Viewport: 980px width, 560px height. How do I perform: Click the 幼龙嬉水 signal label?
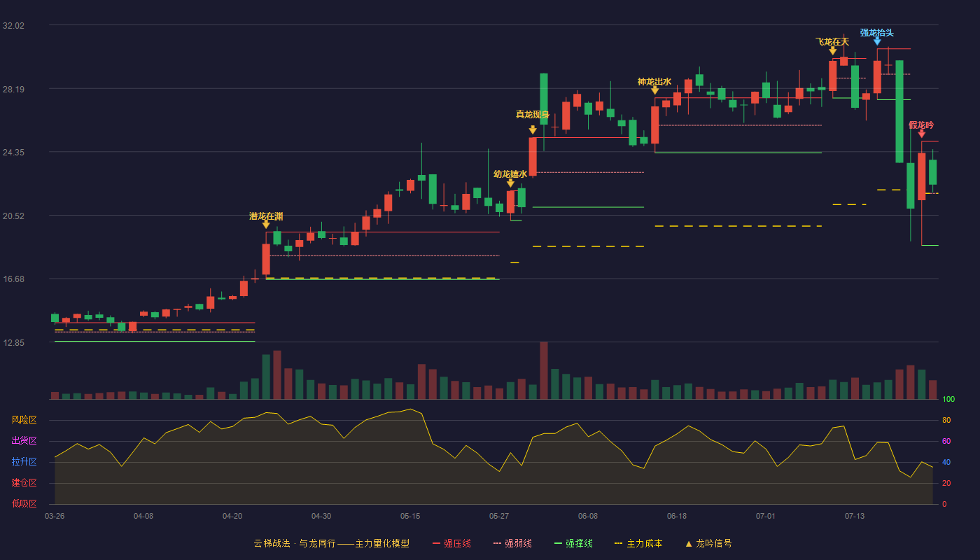pos(510,174)
